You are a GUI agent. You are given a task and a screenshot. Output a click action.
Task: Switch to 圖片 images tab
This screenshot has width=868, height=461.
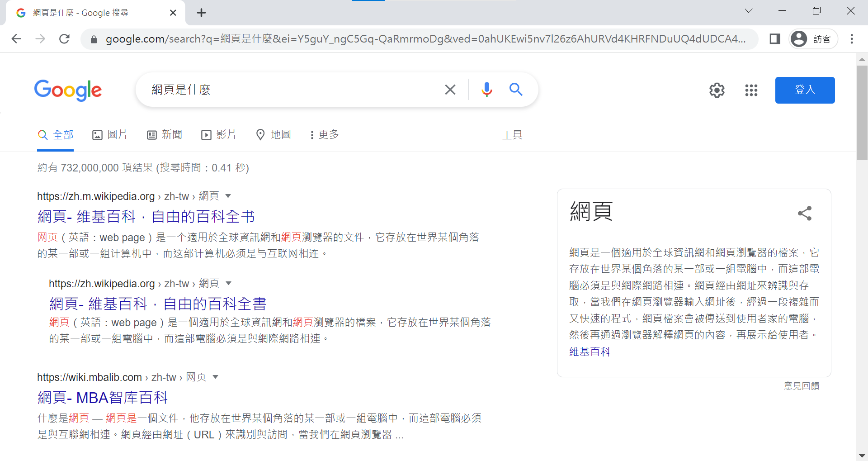click(110, 135)
